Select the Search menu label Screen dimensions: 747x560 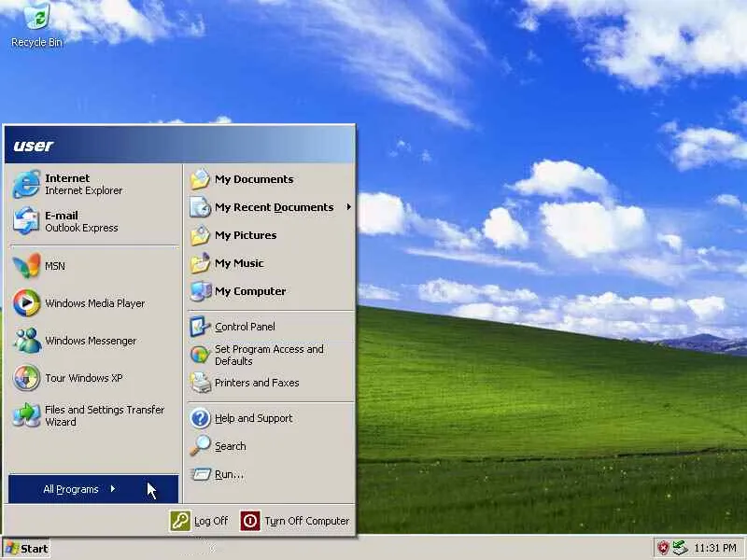pos(230,446)
